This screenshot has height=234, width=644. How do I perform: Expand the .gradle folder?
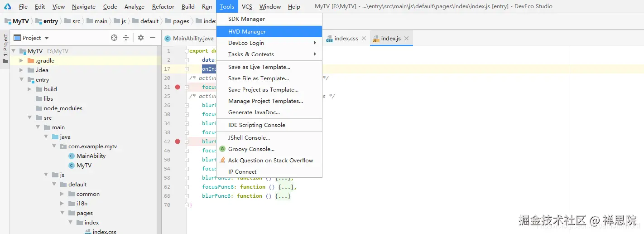click(x=21, y=61)
